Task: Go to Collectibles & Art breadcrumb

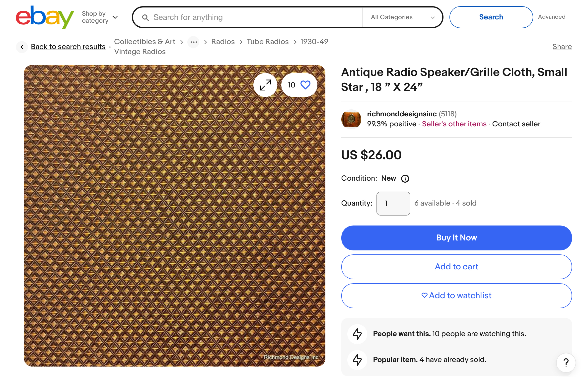Action: [145, 42]
